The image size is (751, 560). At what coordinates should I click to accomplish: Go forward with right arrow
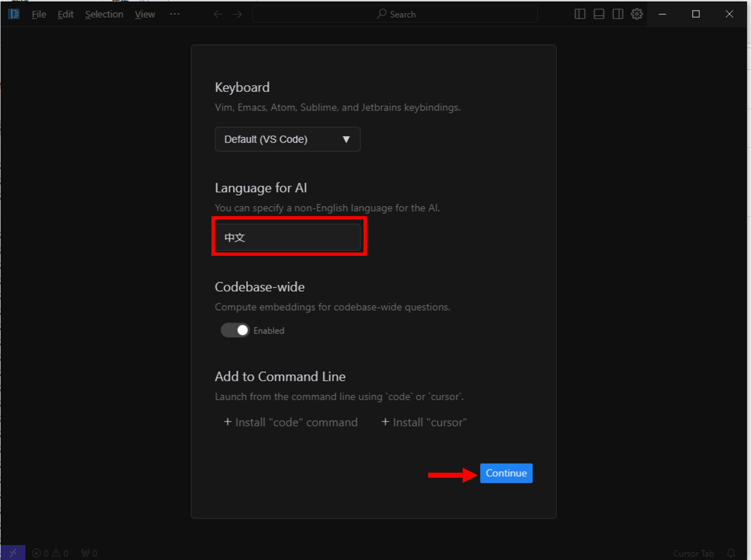coord(237,14)
